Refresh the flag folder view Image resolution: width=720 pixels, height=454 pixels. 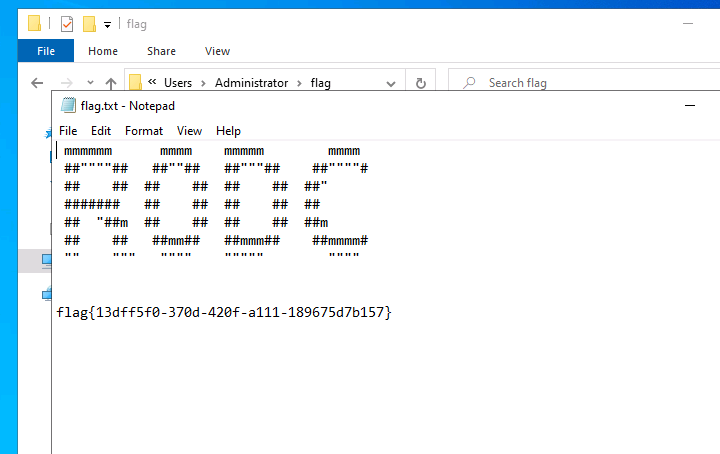click(x=421, y=83)
